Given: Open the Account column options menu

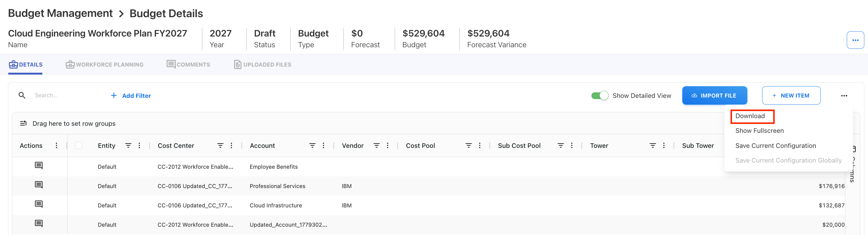Looking at the screenshot, I should tap(323, 145).
